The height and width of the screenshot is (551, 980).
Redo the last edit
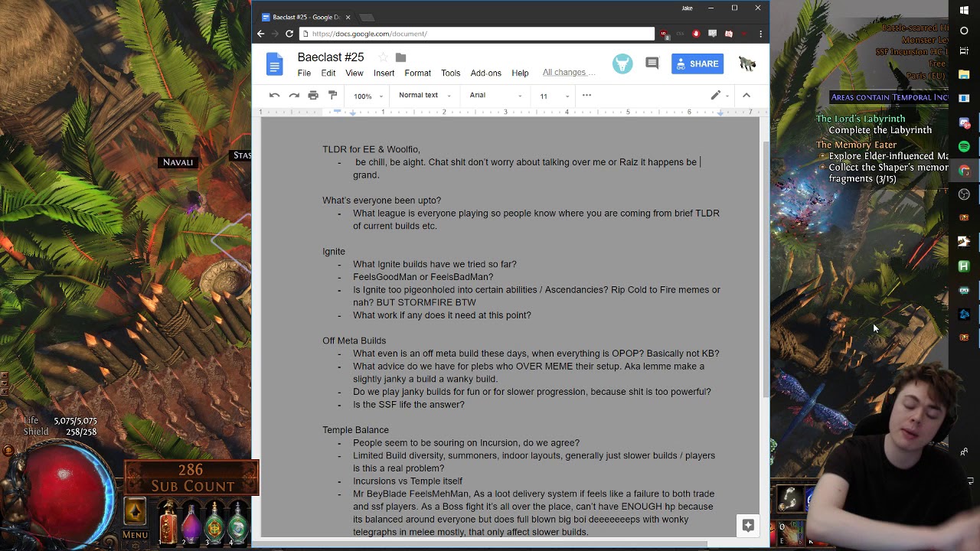[x=293, y=95]
